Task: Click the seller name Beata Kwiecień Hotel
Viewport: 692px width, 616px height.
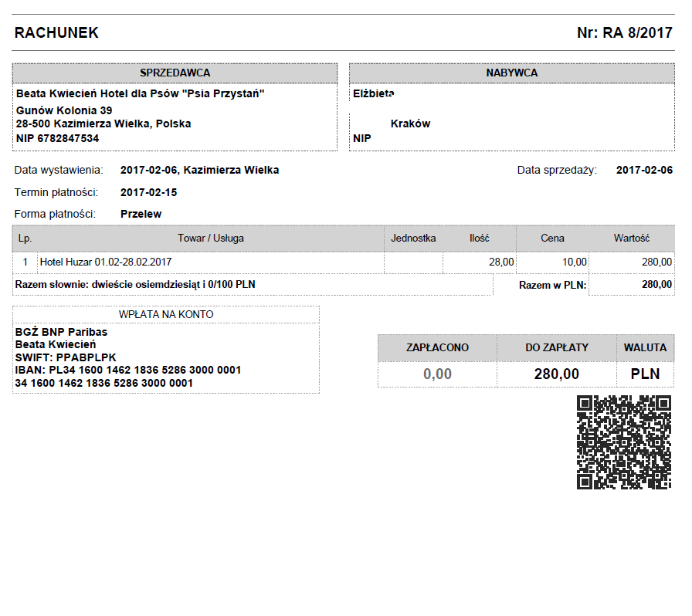Action: point(141,93)
